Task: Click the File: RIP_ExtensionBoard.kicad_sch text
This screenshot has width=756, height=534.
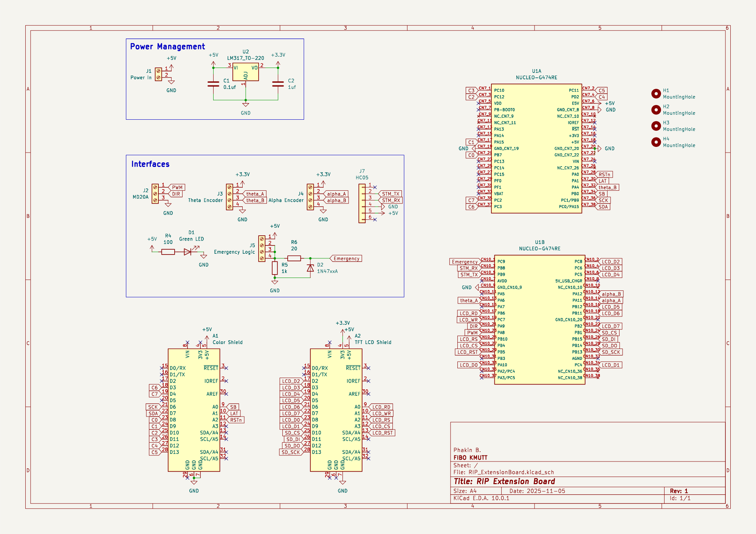Action: 503,472
